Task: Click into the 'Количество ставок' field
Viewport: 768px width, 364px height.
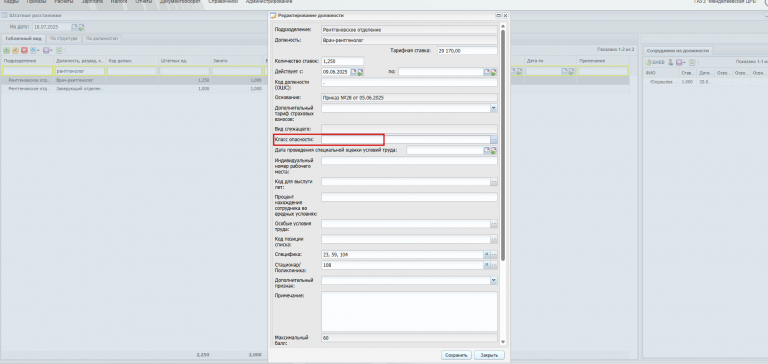Action: click(x=342, y=61)
